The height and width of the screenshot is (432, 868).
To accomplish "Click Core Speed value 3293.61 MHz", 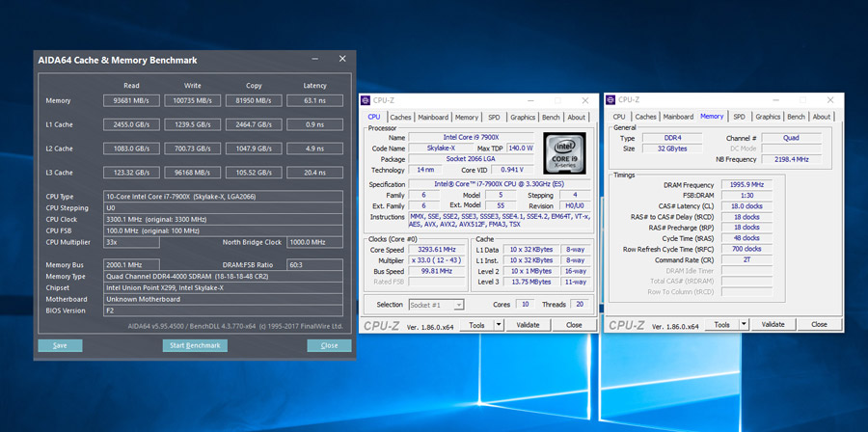I will (x=438, y=250).
